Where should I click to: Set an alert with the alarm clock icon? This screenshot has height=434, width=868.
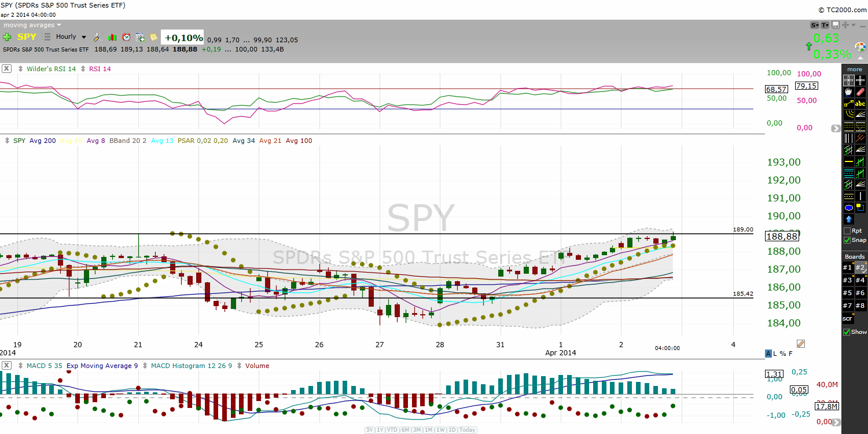(x=126, y=37)
